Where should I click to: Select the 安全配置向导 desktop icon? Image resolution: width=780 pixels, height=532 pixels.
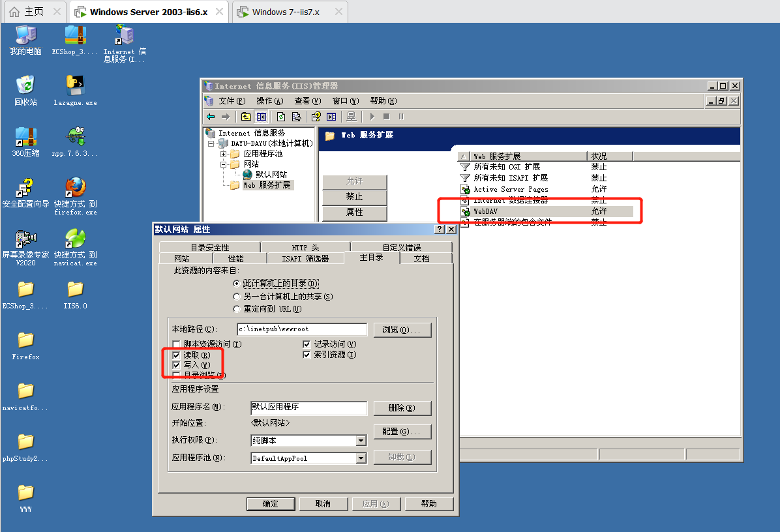click(x=26, y=193)
